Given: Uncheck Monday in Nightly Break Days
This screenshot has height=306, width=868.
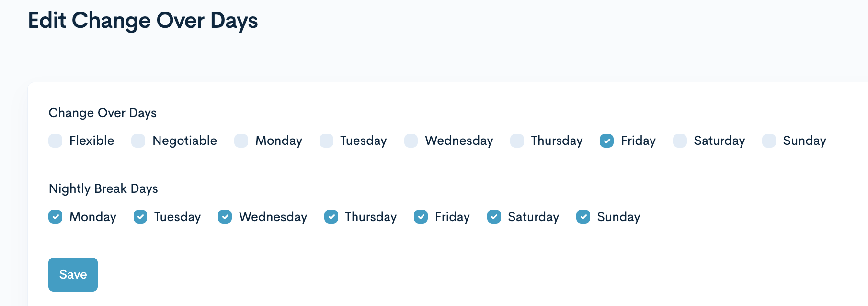Looking at the screenshot, I should pyautogui.click(x=56, y=217).
